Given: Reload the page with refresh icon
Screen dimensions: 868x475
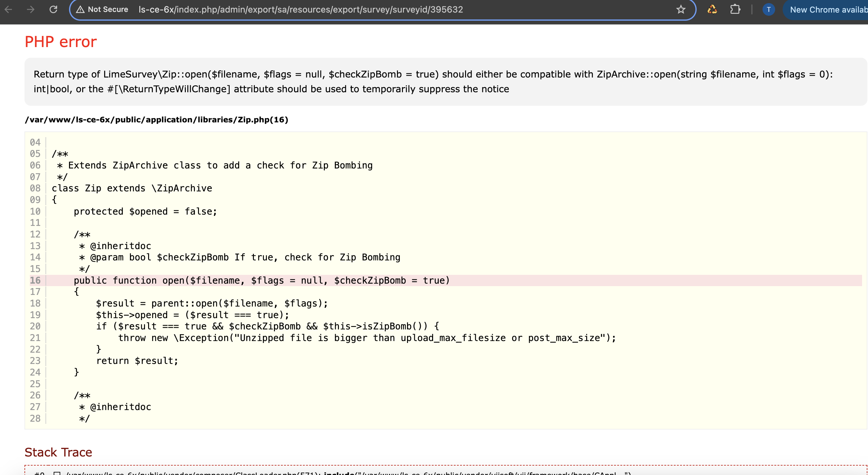Looking at the screenshot, I should (x=53, y=9).
